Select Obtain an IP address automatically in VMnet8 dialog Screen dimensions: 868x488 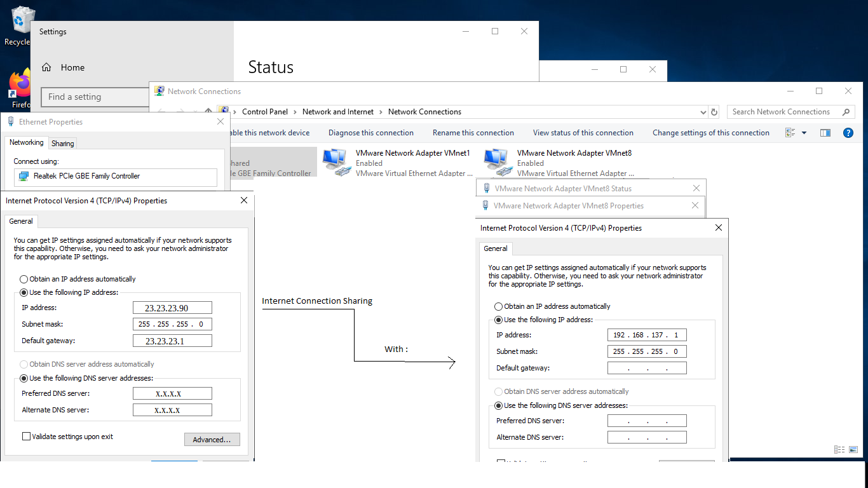(499, 306)
